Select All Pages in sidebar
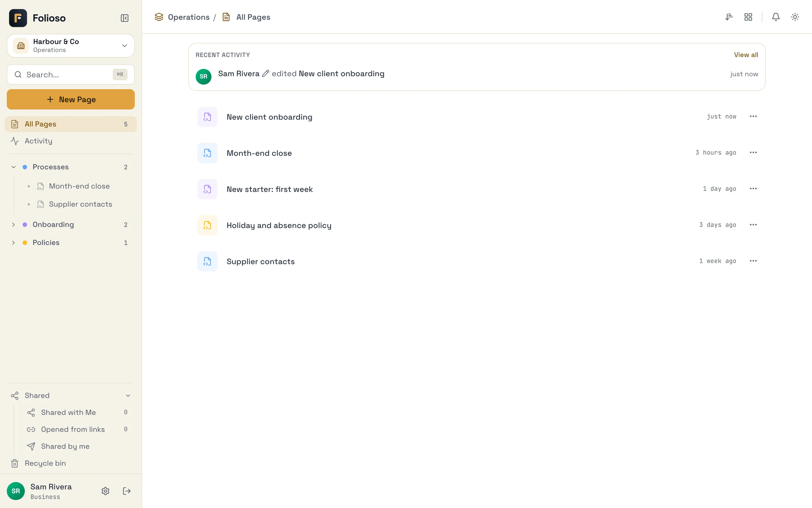This screenshot has height=508, width=812. click(x=70, y=124)
